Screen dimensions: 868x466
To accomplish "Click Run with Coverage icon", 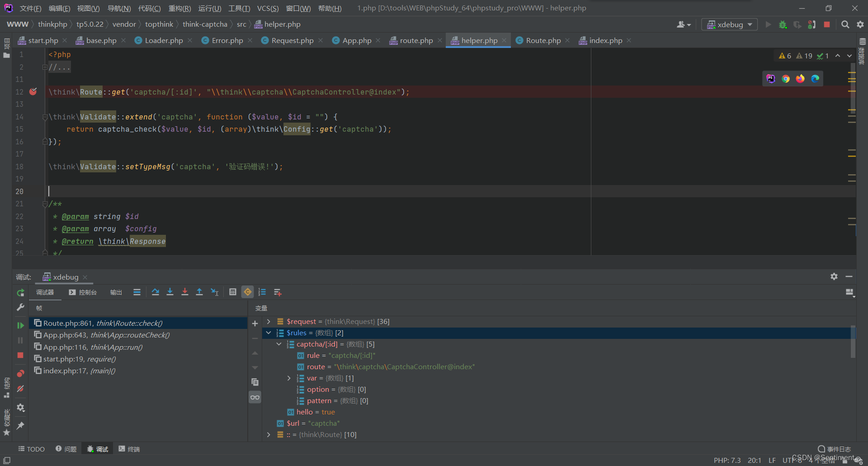I will [x=797, y=24].
